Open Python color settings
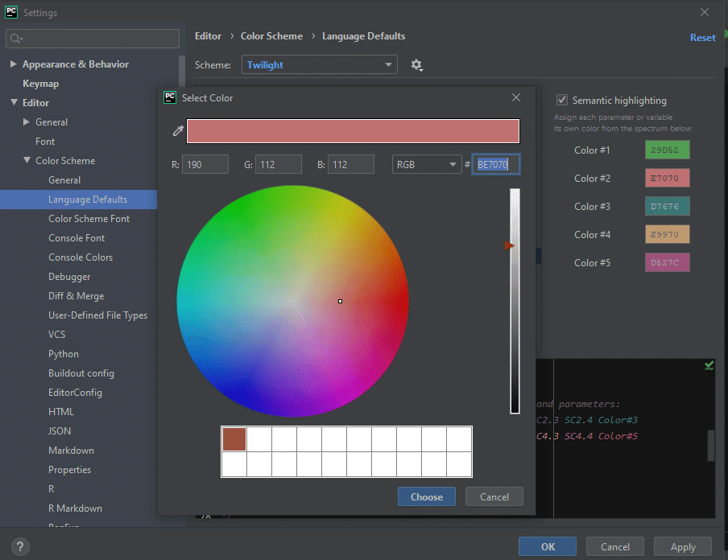 point(64,354)
